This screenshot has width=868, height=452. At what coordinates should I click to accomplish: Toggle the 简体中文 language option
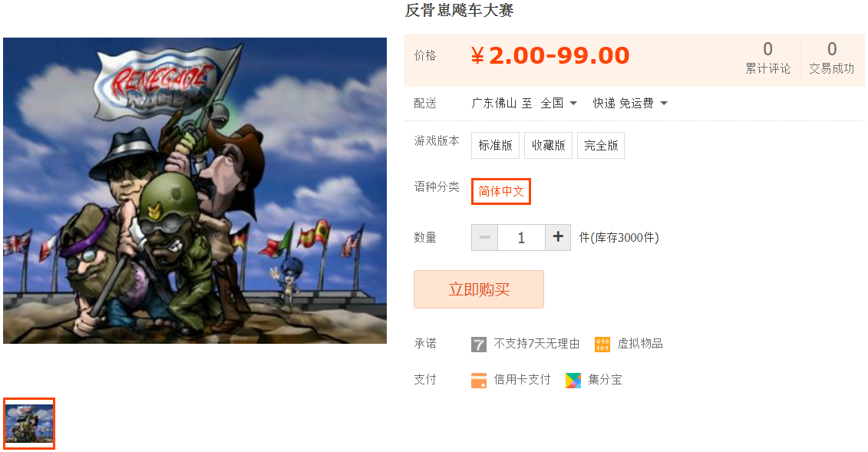coord(501,191)
